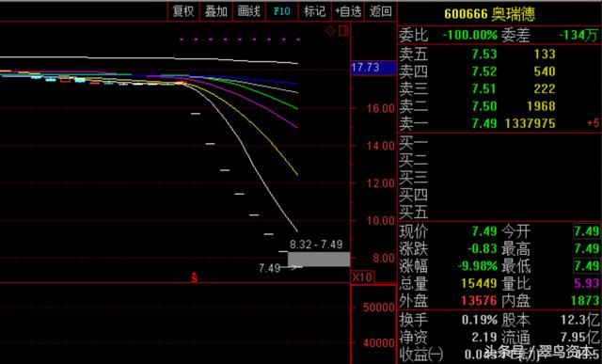Click the 50000 volume axis label

pyautogui.click(x=378, y=308)
